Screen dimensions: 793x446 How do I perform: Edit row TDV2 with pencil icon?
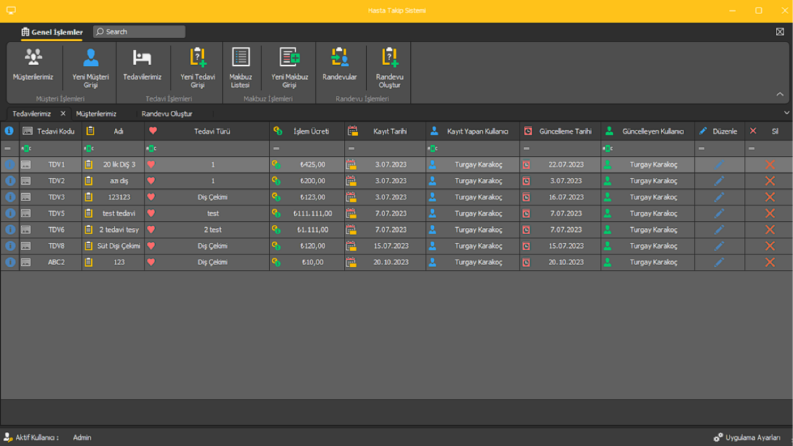pos(719,181)
